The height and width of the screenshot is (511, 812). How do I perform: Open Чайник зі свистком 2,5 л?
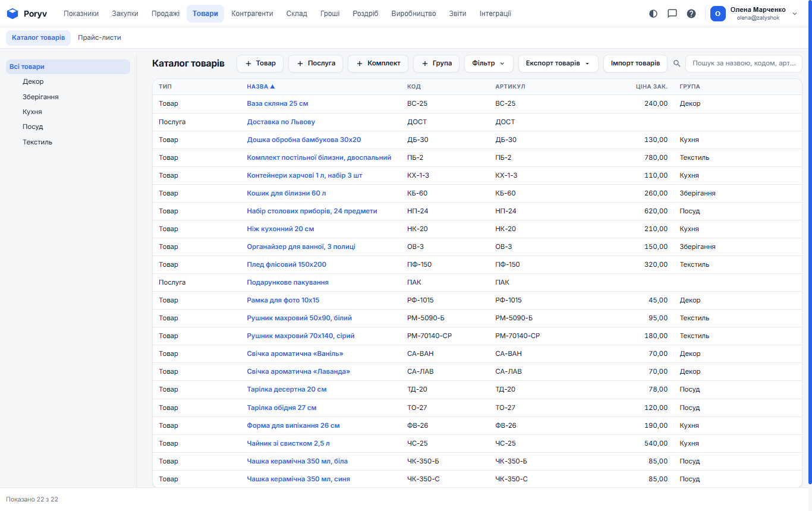[288, 443]
